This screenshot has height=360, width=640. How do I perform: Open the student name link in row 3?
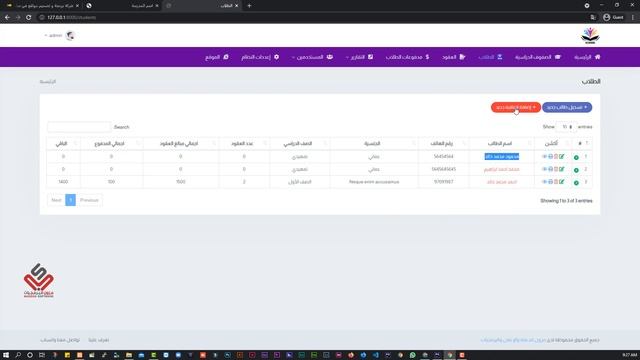502,182
